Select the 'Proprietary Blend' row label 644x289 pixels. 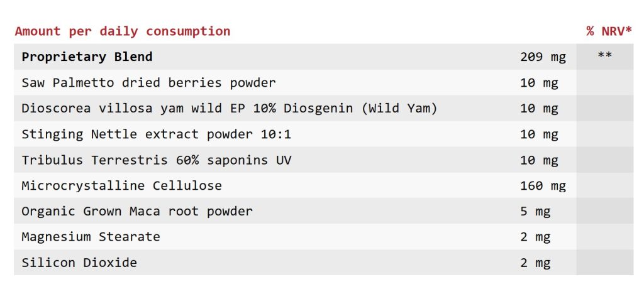(x=87, y=57)
